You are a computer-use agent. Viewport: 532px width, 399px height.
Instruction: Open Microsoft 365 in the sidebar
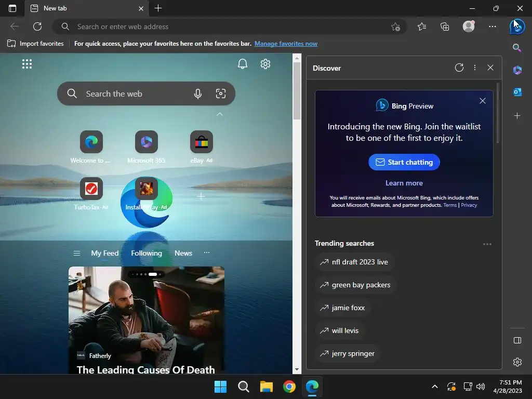pos(517,70)
